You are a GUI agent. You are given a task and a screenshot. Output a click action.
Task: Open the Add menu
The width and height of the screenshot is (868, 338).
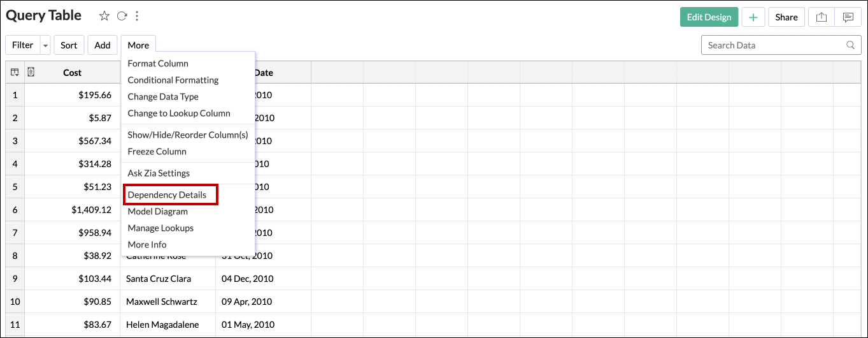(103, 45)
